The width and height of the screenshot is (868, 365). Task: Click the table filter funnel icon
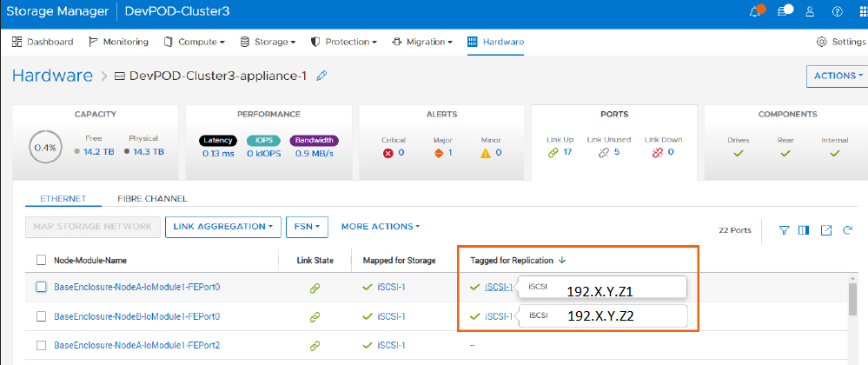[784, 230]
